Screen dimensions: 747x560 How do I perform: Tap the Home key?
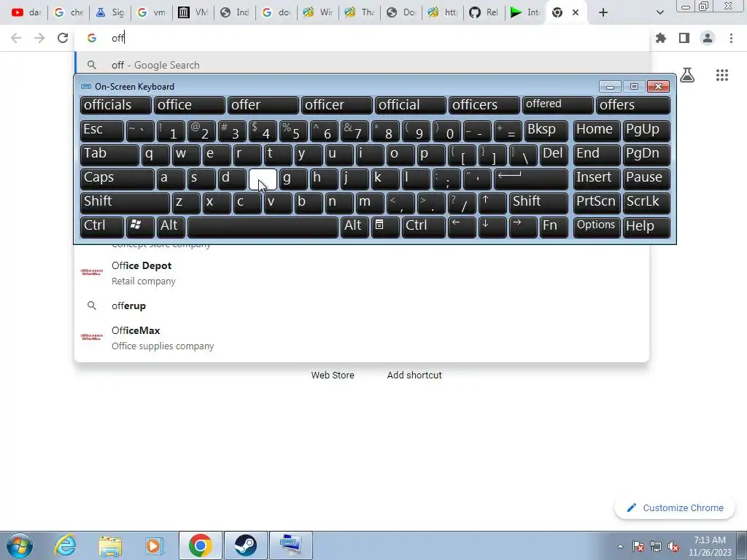click(x=597, y=131)
